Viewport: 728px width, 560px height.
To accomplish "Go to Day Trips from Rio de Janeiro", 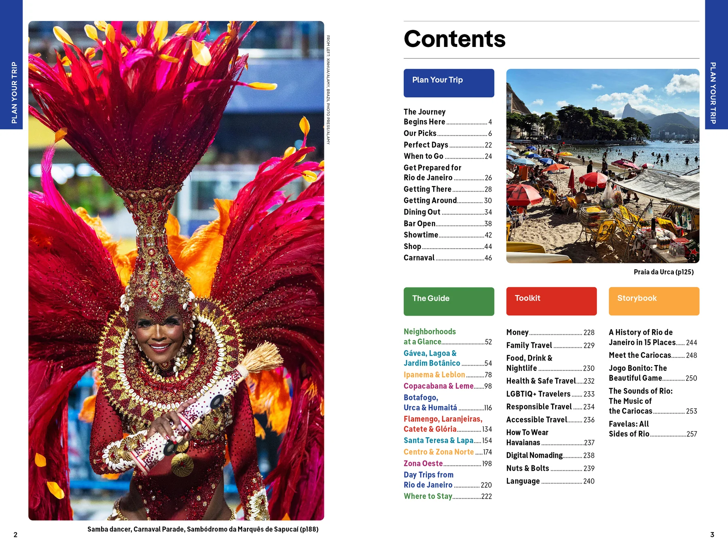I will pos(429,480).
